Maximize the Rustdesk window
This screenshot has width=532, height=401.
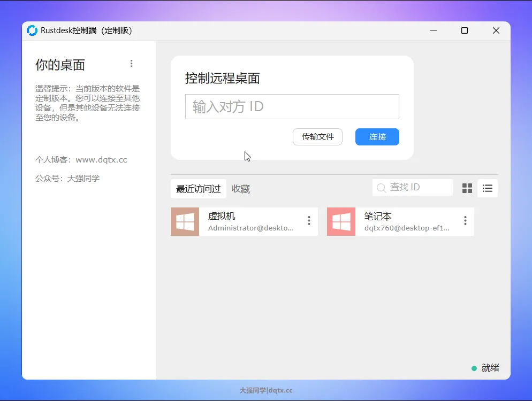[465, 30]
